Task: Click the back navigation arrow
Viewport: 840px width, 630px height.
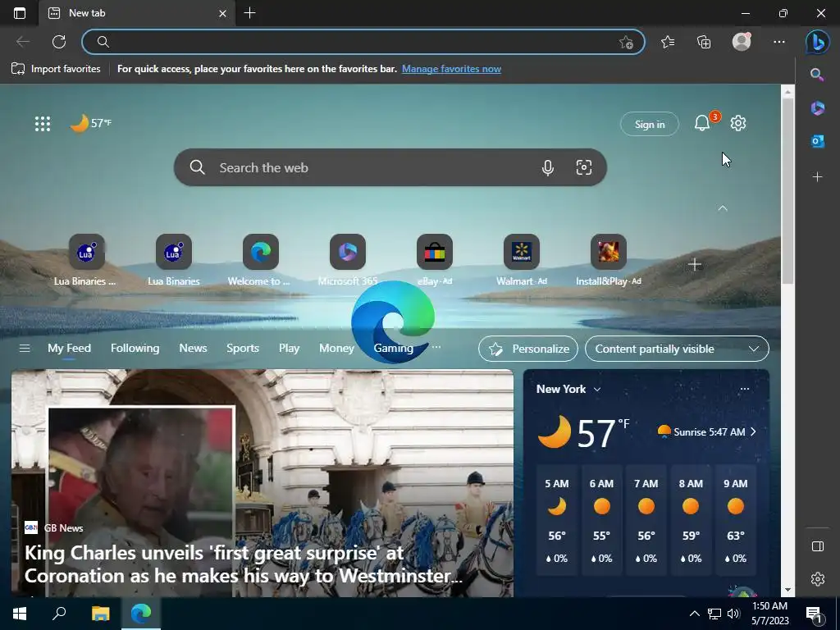Action: pyautogui.click(x=23, y=42)
